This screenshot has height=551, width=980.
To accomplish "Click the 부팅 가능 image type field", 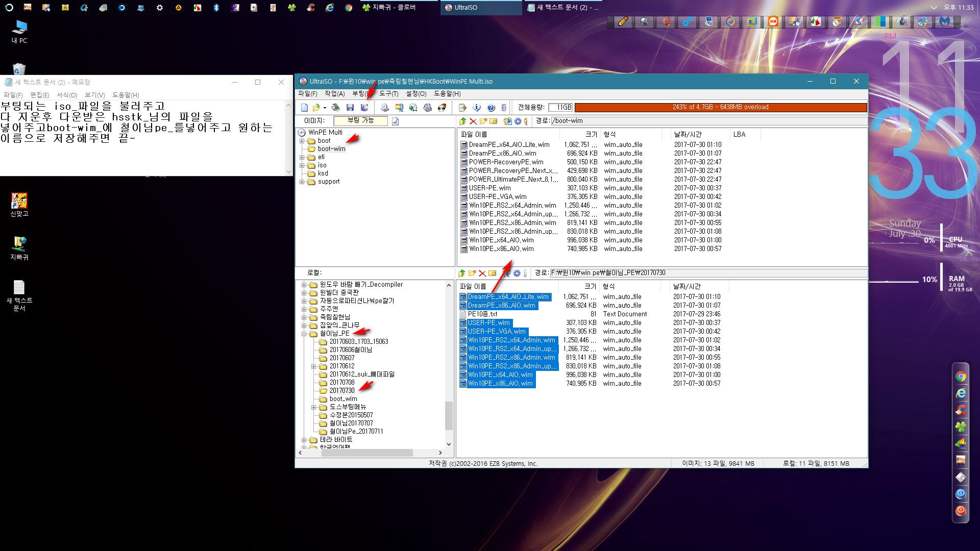I will 360,121.
